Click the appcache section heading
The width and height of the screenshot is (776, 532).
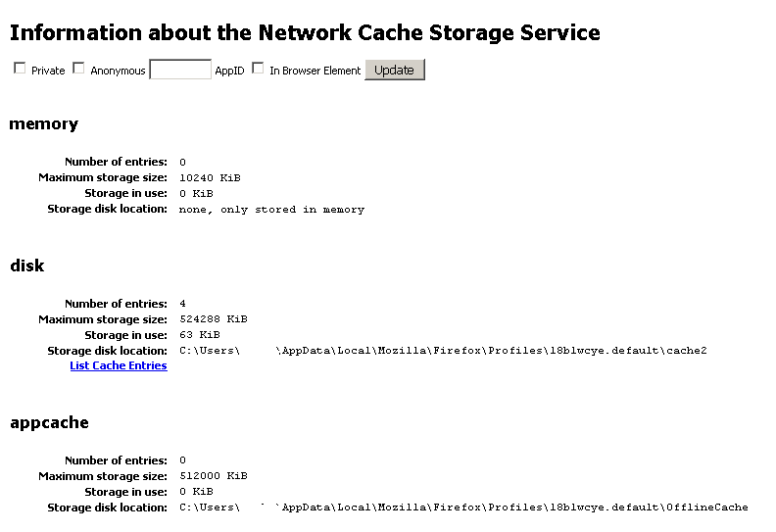coord(49,422)
